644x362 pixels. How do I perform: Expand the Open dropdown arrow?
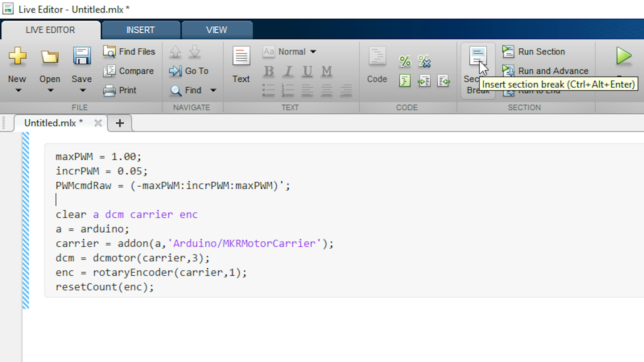pos(50,90)
